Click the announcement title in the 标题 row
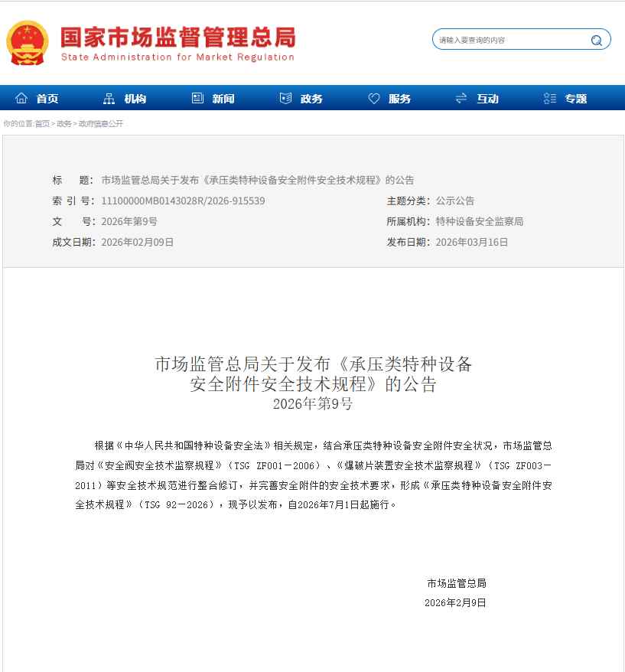625x672 pixels. pyautogui.click(x=258, y=180)
